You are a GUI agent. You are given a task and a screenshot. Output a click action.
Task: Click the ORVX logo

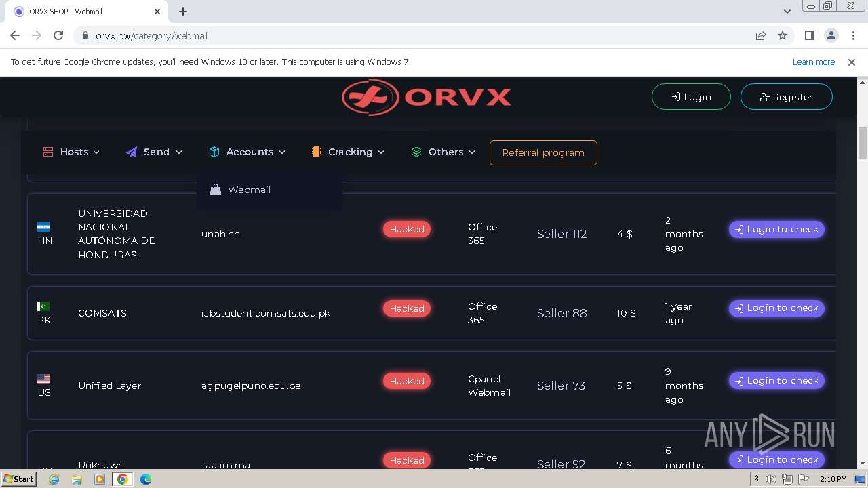point(427,97)
